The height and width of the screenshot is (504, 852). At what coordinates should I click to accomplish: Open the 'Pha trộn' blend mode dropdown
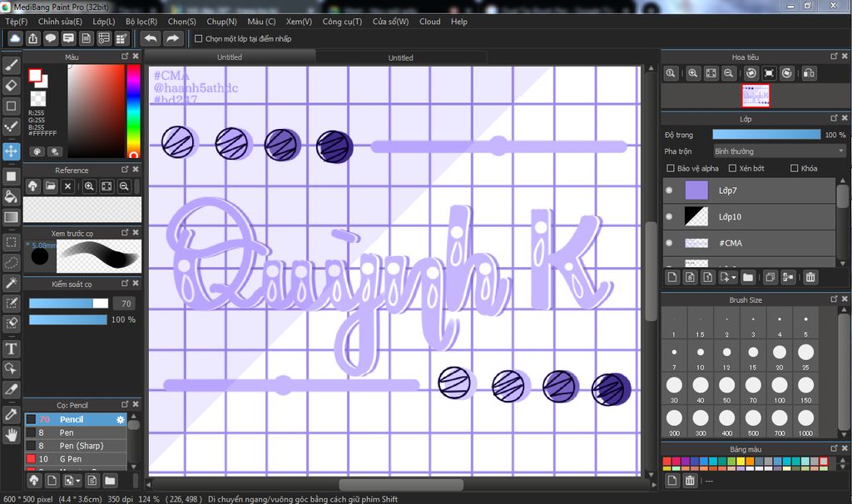point(779,151)
